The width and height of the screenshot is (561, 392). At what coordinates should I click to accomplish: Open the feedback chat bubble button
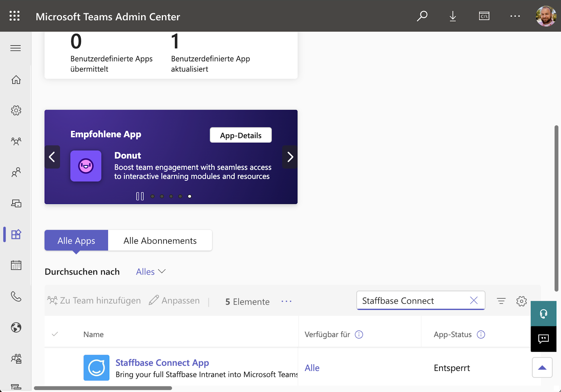[543, 339]
